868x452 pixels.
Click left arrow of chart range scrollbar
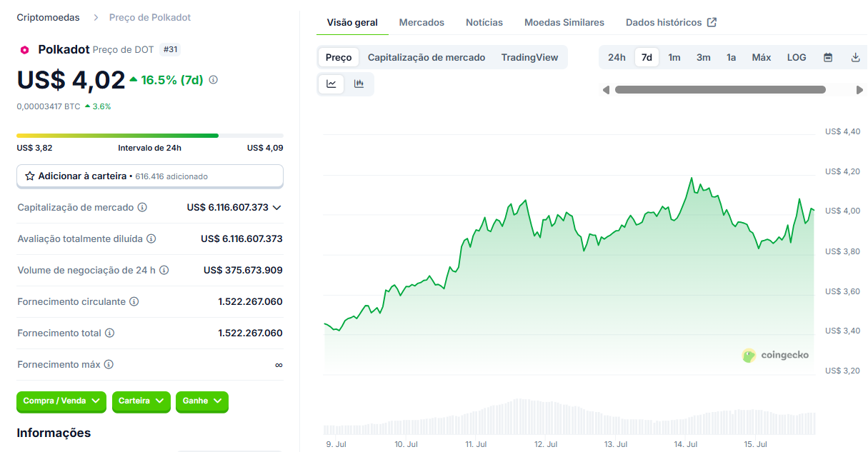tap(606, 90)
